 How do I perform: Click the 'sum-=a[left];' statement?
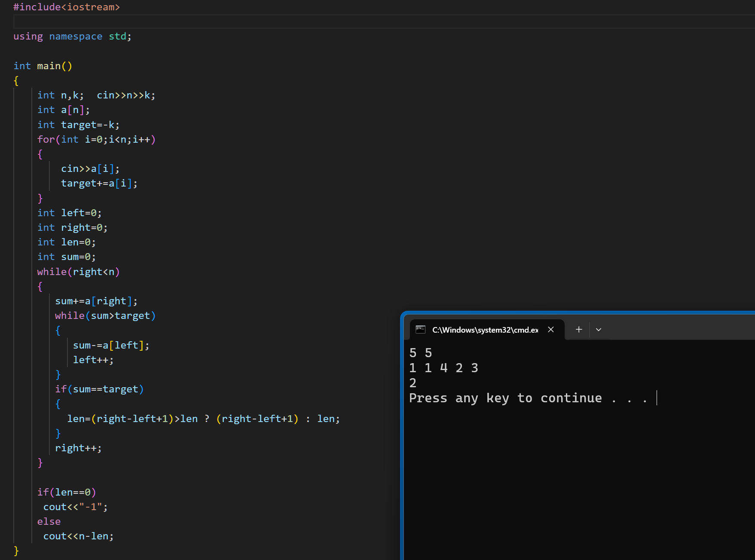point(111,345)
